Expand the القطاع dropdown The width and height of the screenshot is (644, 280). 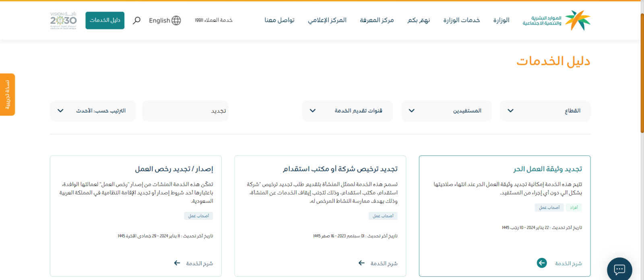tap(545, 111)
